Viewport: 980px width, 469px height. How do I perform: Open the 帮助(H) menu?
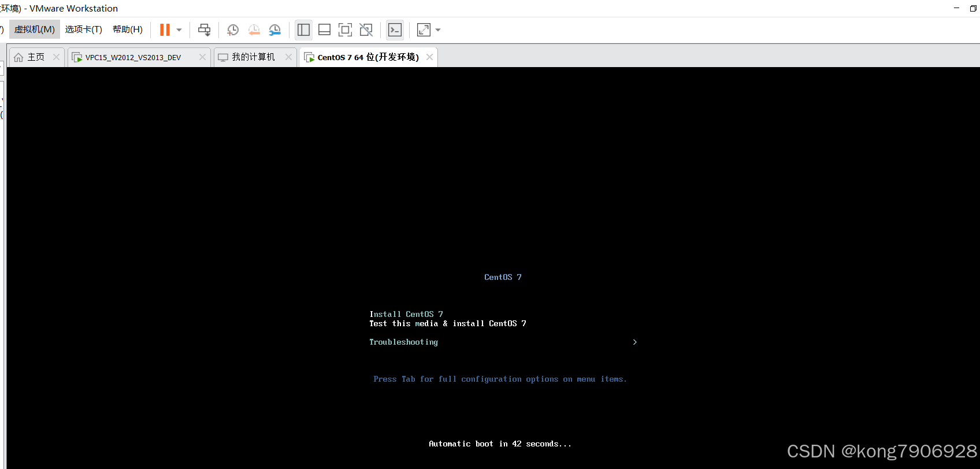127,29
